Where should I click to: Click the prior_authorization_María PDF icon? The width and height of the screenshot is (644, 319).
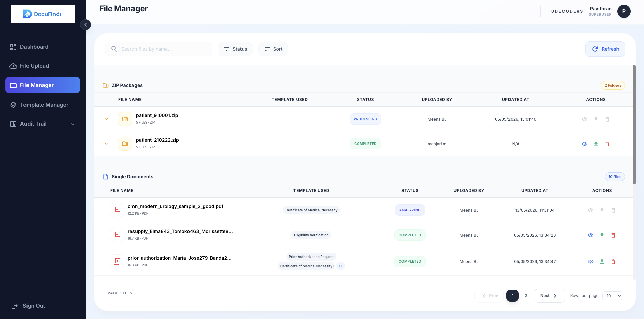tap(117, 261)
